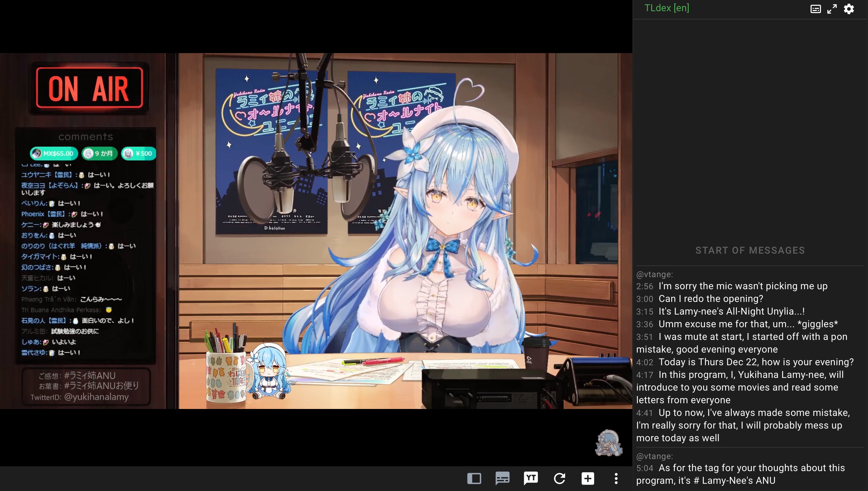
Task: Toggle the YT chat icon
Action: tap(531, 478)
